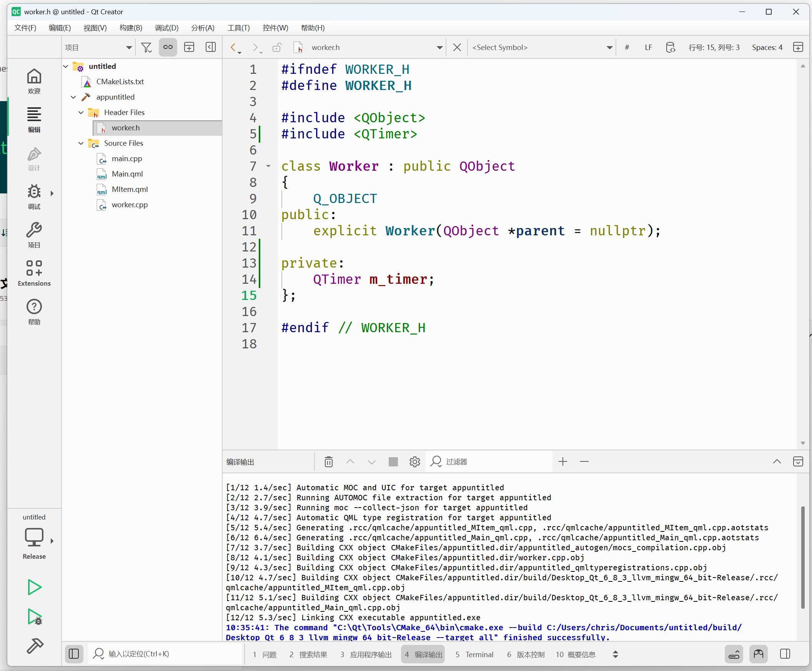Open compile output settings gear

pos(415,461)
